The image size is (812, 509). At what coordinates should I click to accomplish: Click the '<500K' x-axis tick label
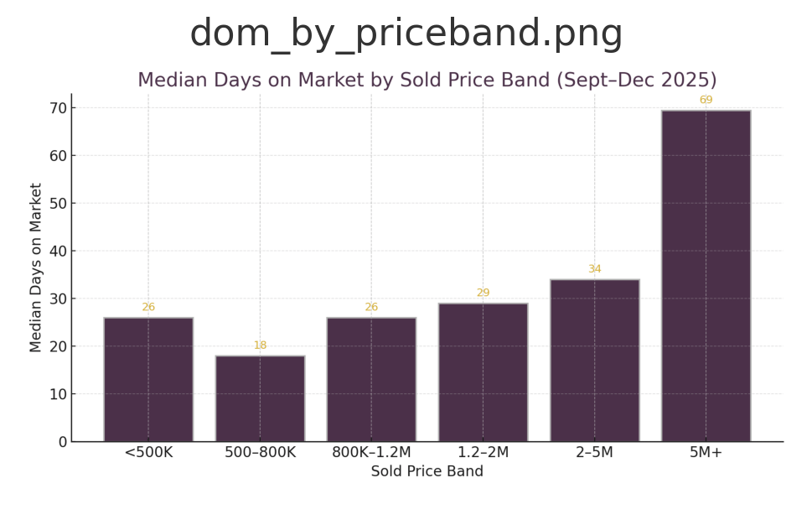pos(148,453)
